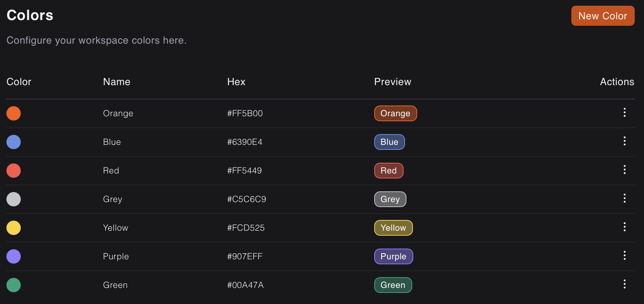Click Green row's vertical ellipsis icon
This screenshot has height=304, width=644.
click(x=624, y=284)
